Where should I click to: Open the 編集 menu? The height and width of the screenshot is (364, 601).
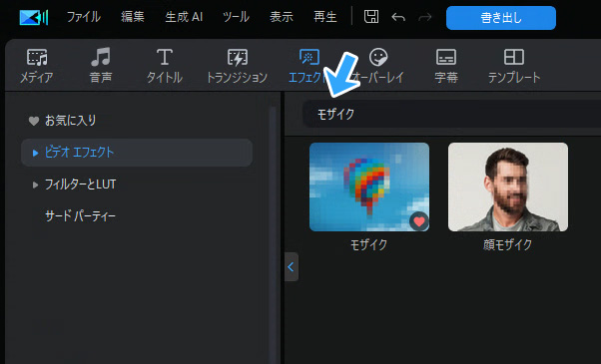pyautogui.click(x=133, y=17)
